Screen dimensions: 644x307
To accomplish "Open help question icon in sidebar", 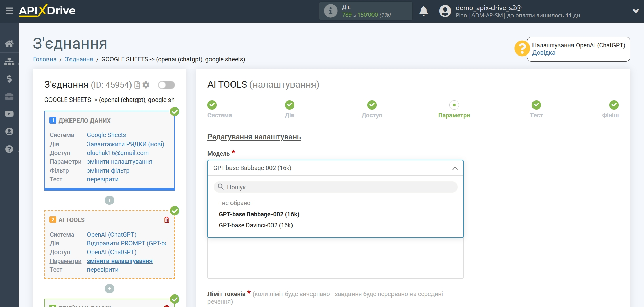I will [9, 149].
